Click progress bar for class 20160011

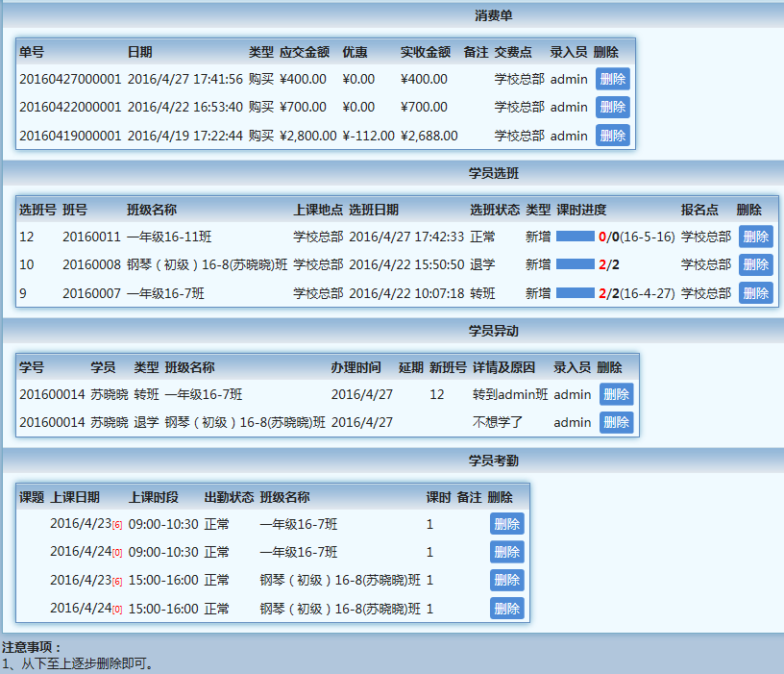(x=575, y=237)
